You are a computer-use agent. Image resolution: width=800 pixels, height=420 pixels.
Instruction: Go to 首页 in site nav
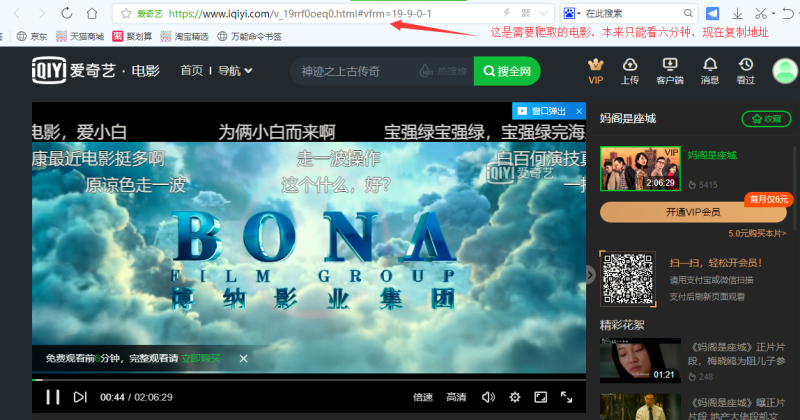[x=191, y=70]
